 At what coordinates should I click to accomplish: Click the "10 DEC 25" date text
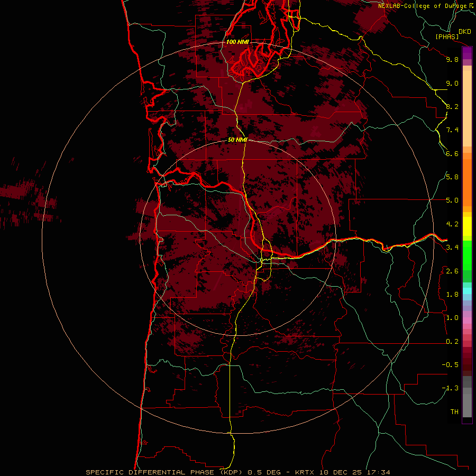(341, 472)
